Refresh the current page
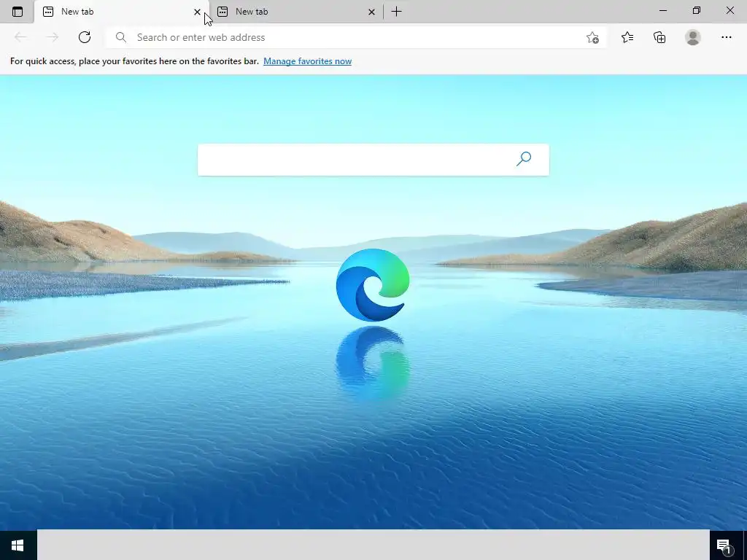This screenshot has width=747, height=560. [x=85, y=37]
